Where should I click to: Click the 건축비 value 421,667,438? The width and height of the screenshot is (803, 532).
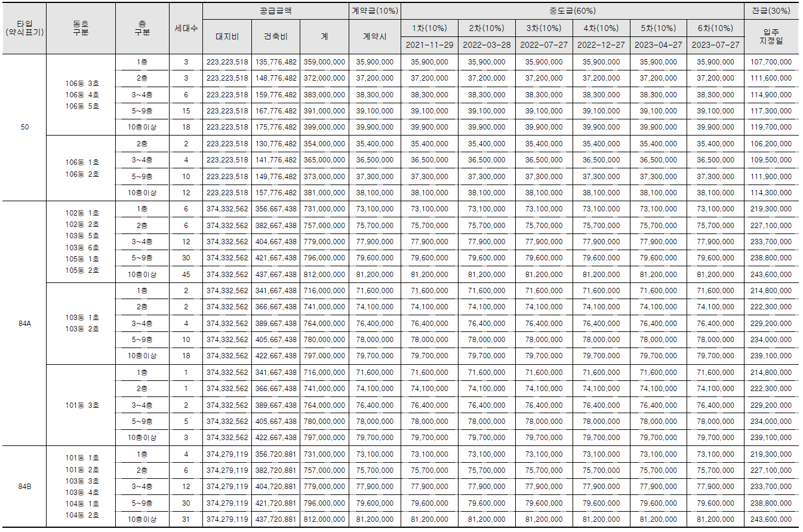[x=276, y=258]
